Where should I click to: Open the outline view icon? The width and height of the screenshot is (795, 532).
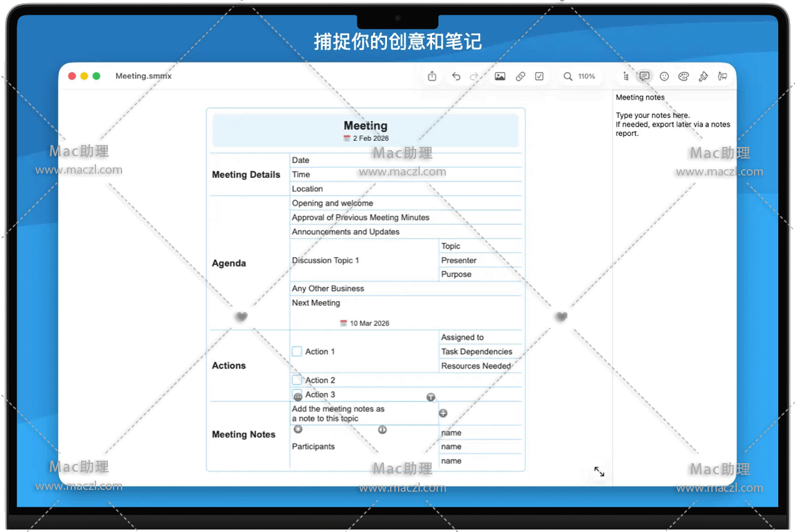click(626, 76)
